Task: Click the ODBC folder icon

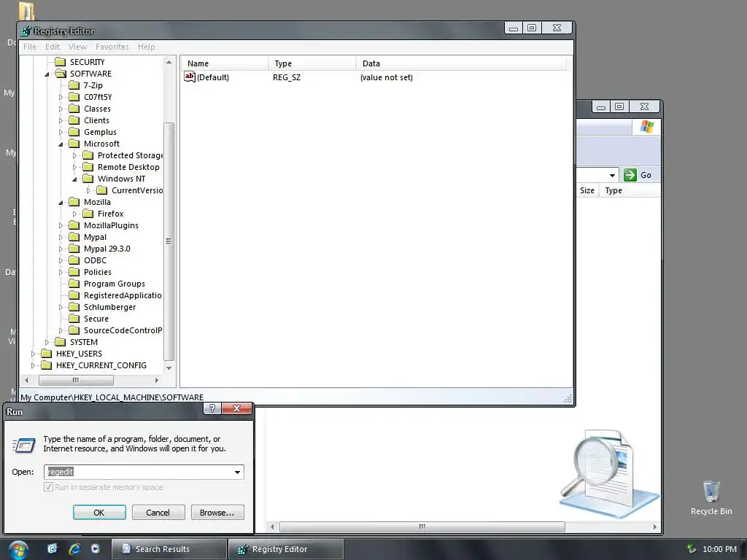Action: pyautogui.click(x=74, y=260)
